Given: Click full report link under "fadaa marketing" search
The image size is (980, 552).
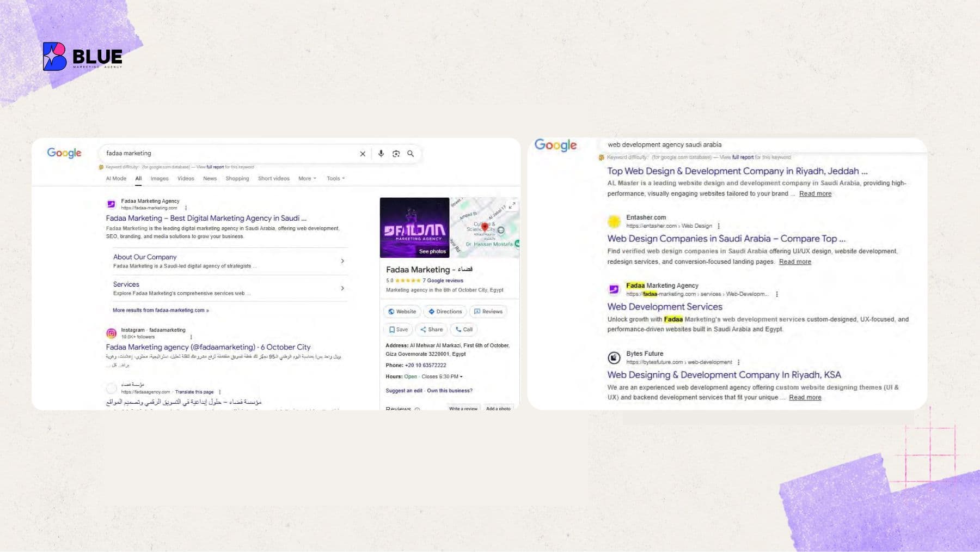Looking at the screenshot, I should tap(215, 167).
